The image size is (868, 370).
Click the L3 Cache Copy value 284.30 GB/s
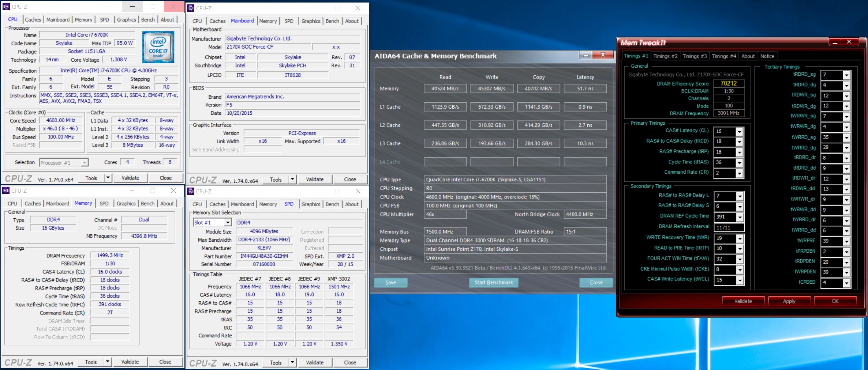538,143
